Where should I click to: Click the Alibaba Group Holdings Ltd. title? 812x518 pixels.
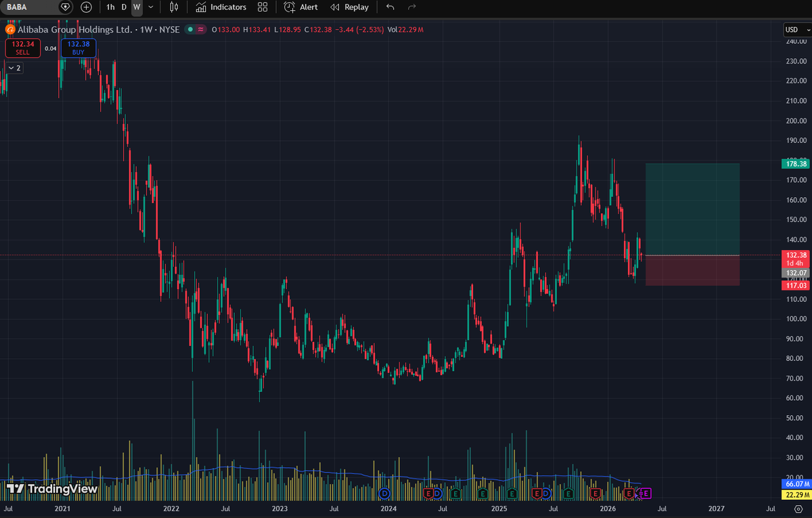(74, 30)
